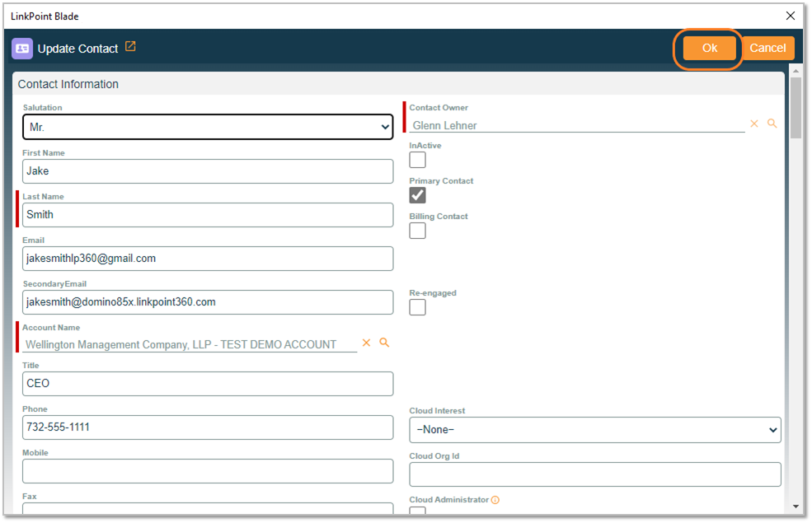Enable the Billing Contact checkbox
Viewport: 812px width, 523px height.
click(x=417, y=231)
